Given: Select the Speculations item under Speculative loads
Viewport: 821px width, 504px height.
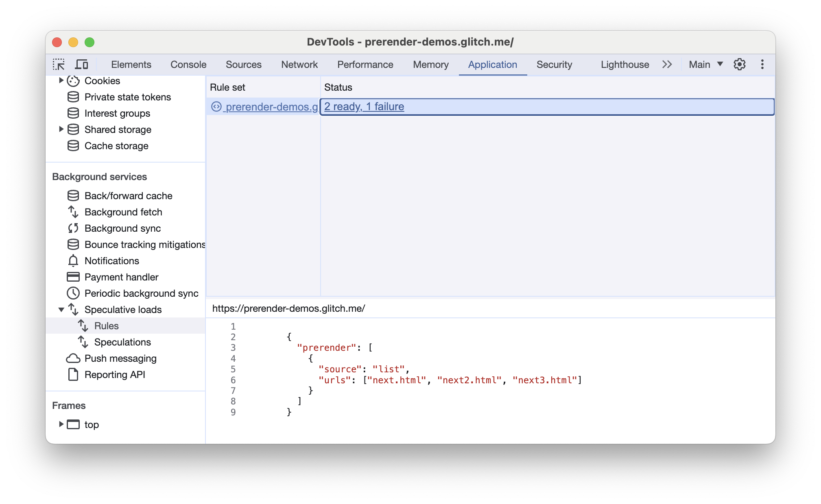Looking at the screenshot, I should tap(123, 342).
